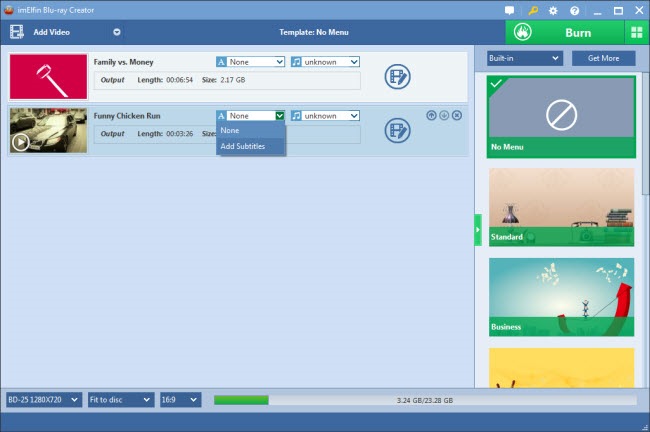
Task: Click audio note icon for Family vs. Money
Action: click(x=296, y=62)
